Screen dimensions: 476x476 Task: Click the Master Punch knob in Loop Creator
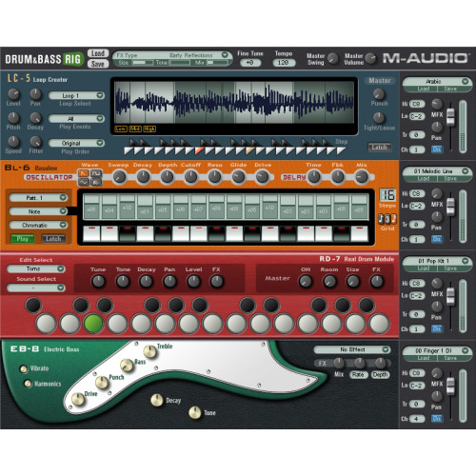(x=379, y=94)
